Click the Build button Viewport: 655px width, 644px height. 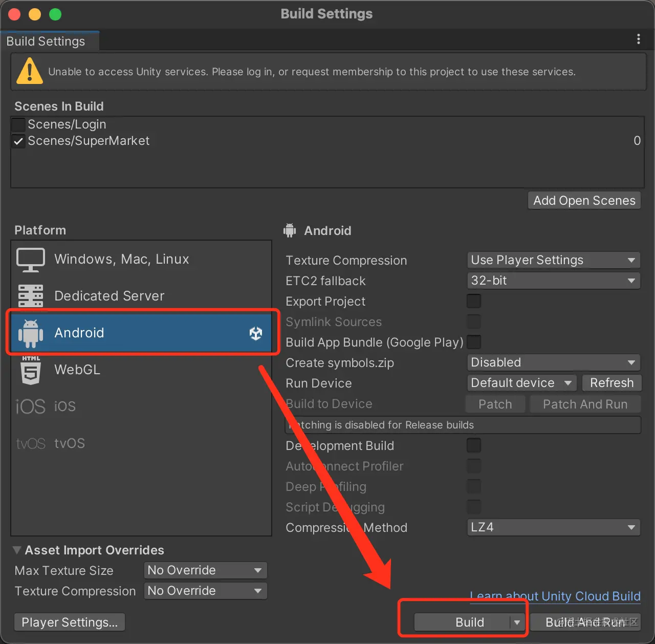click(462, 622)
